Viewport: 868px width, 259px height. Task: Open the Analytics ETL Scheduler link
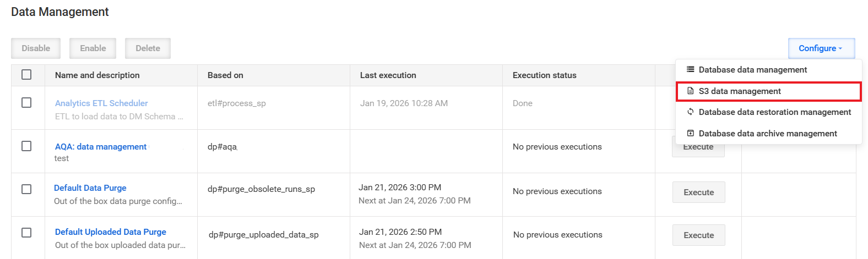(101, 103)
